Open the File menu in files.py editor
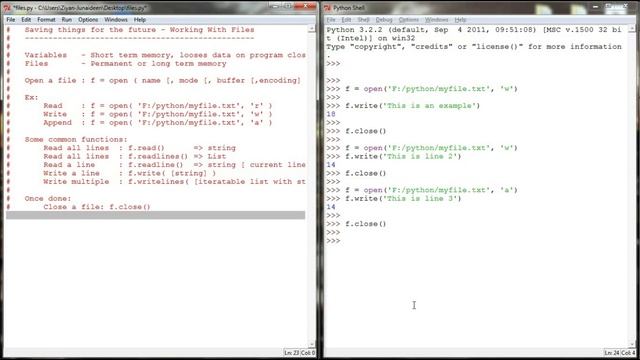 [x=11, y=20]
